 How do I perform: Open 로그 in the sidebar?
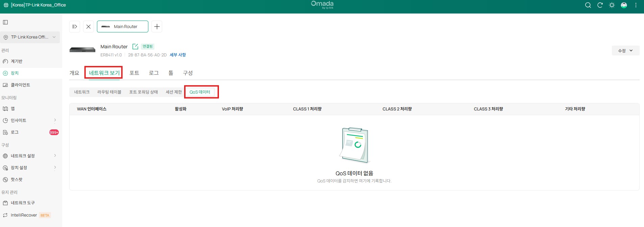(15, 132)
